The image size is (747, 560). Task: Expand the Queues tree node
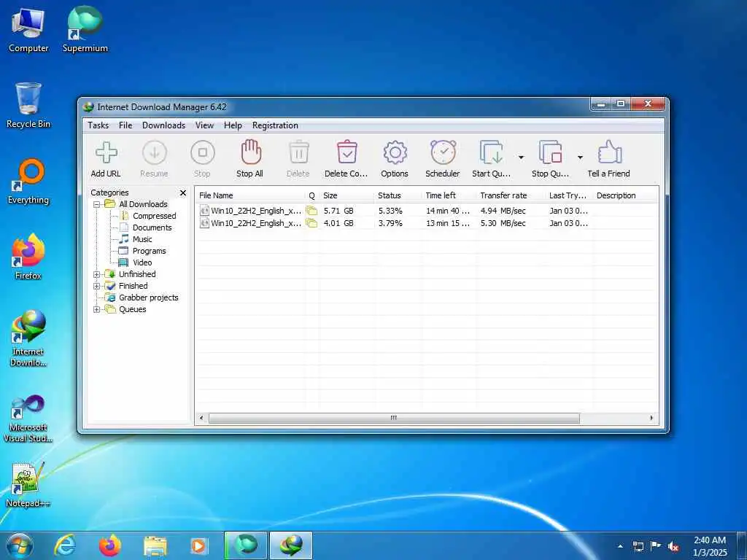97,309
